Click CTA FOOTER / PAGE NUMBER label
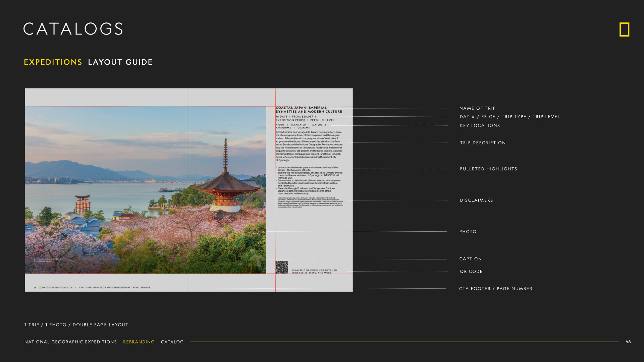This screenshot has width=644, height=362. pyautogui.click(x=495, y=289)
